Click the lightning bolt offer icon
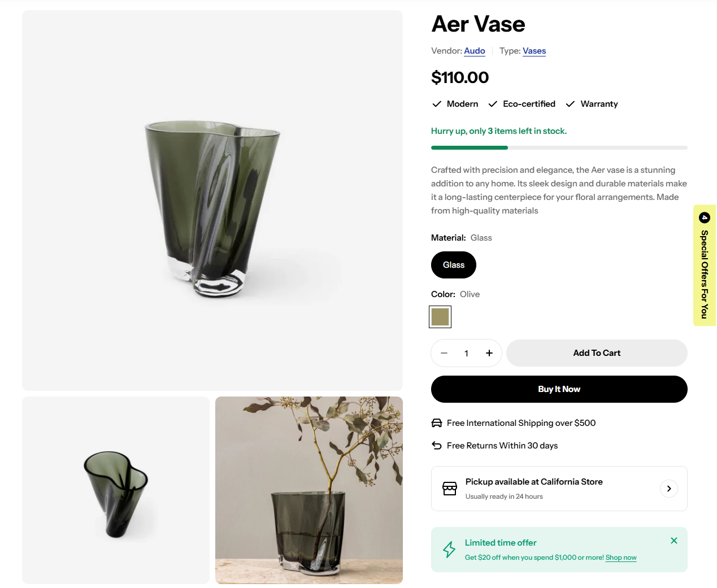Image resolution: width=717 pixels, height=588 pixels. point(449,550)
